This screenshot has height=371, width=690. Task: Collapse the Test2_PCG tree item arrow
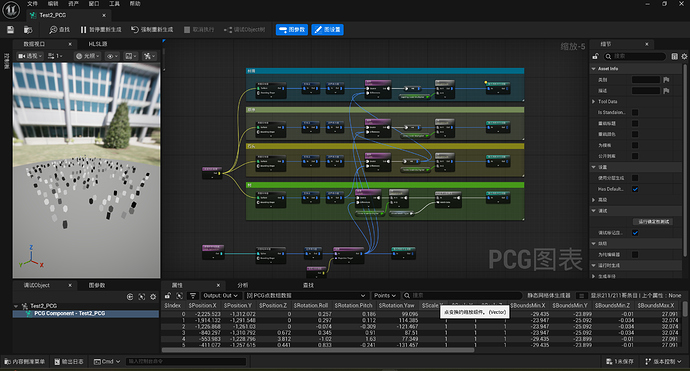16,306
